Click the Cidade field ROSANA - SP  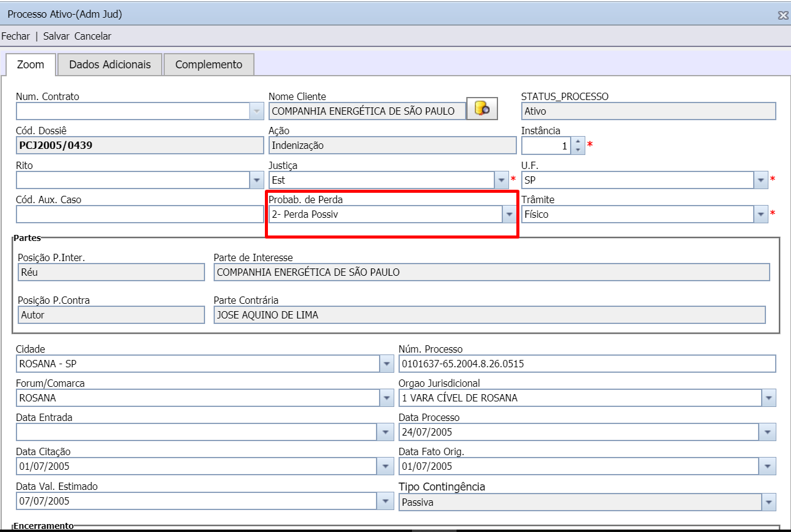tap(198, 364)
